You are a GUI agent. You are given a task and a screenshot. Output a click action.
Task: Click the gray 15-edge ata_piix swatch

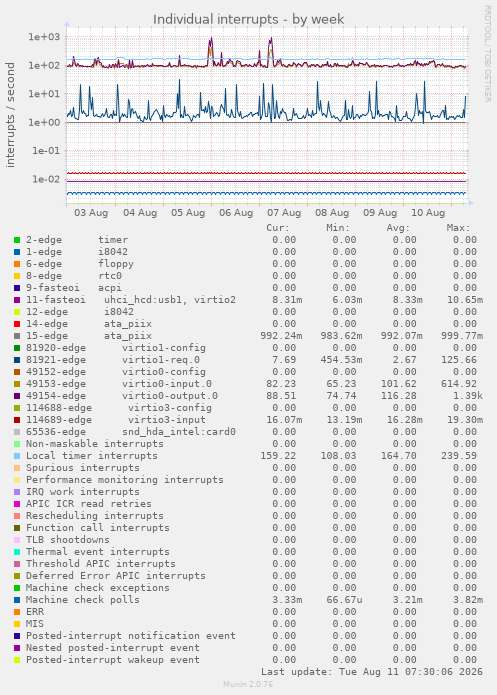(17, 336)
